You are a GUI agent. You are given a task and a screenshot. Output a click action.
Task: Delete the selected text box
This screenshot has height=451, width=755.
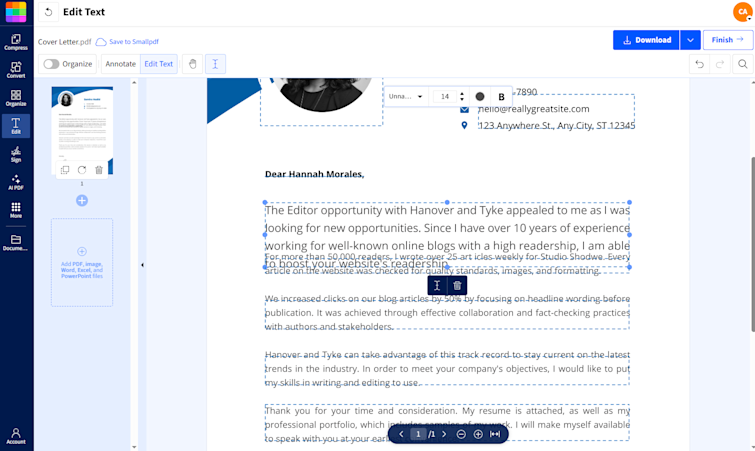pos(457,286)
